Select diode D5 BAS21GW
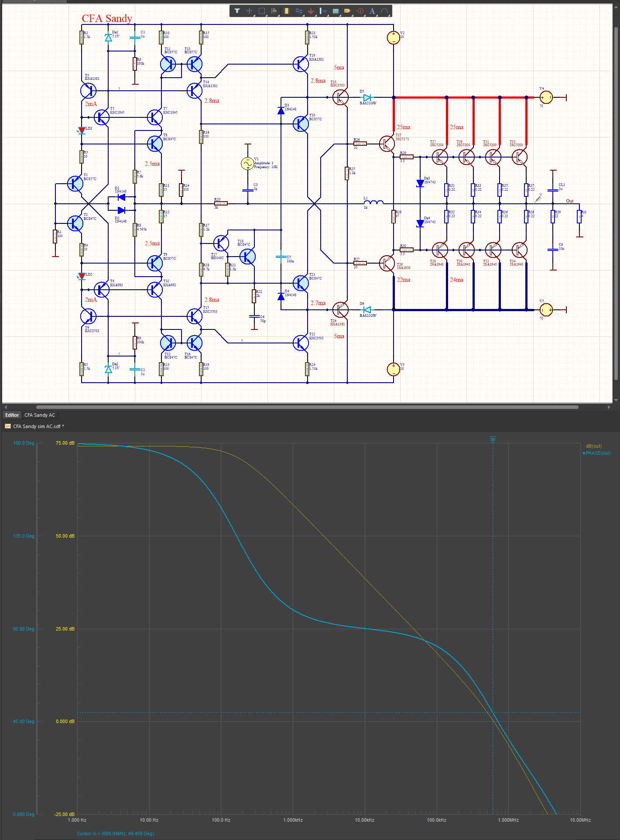The height and width of the screenshot is (840, 620). pos(367,97)
